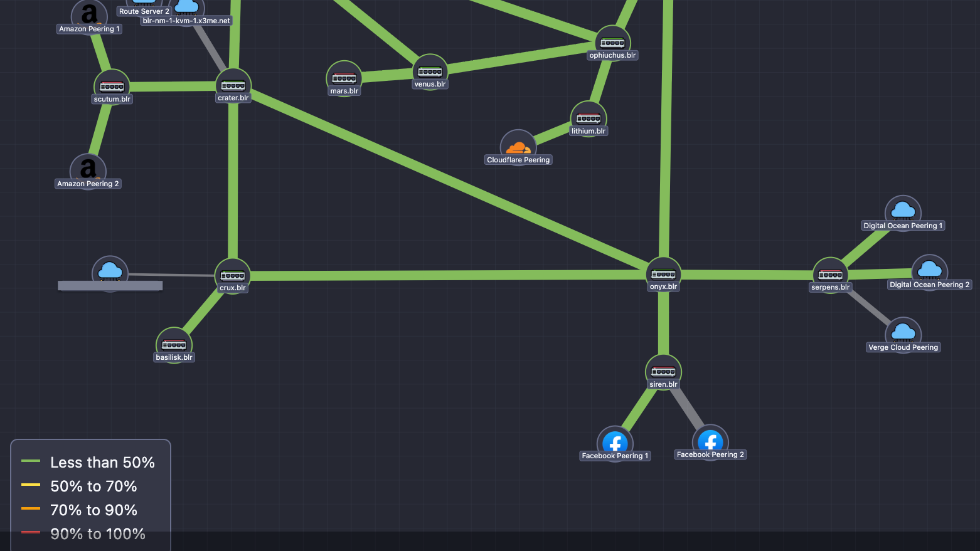
Task: Click the 70% to 90% color swatch
Action: click(x=29, y=510)
